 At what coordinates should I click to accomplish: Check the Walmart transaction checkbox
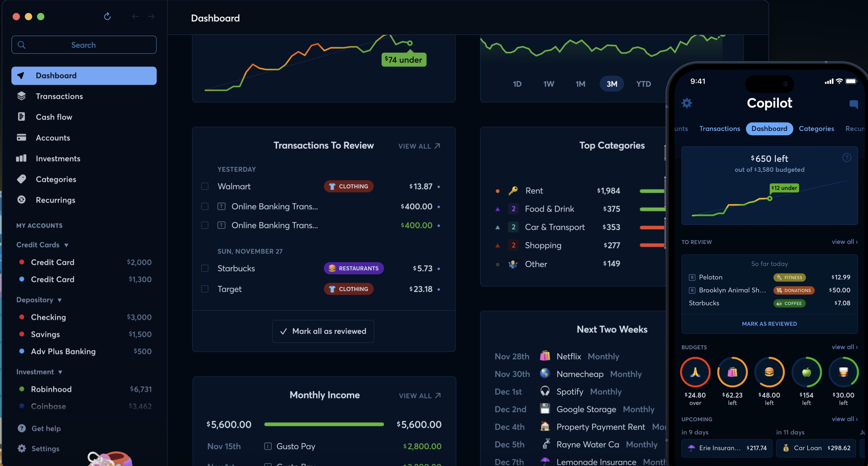pos(205,186)
